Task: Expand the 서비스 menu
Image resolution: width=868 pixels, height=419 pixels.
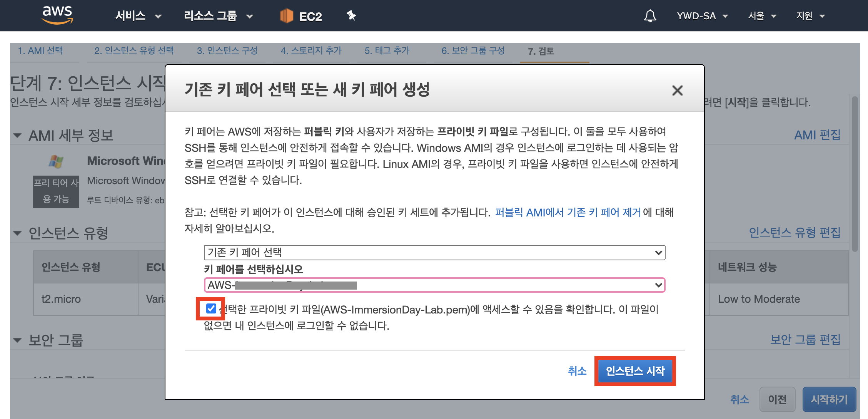Action: pyautogui.click(x=138, y=16)
